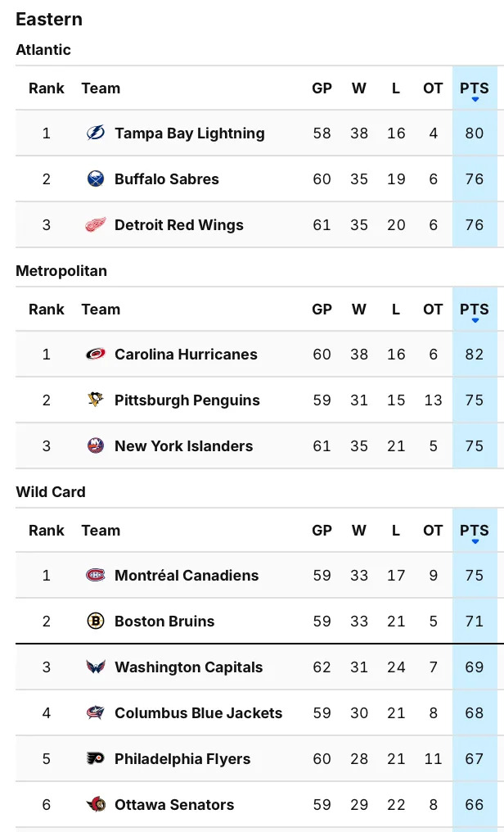504x832 pixels.
Task: Open New York Islanders team name
Action: (183, 446)
